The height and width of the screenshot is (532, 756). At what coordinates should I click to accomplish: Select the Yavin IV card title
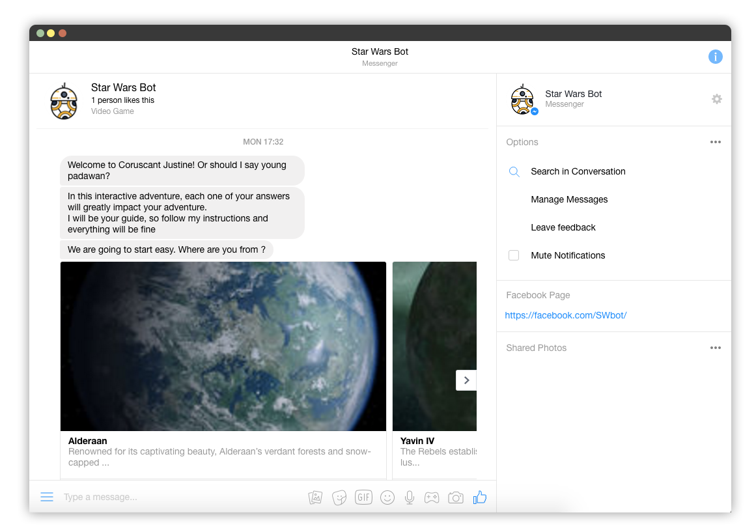point(417,441)
